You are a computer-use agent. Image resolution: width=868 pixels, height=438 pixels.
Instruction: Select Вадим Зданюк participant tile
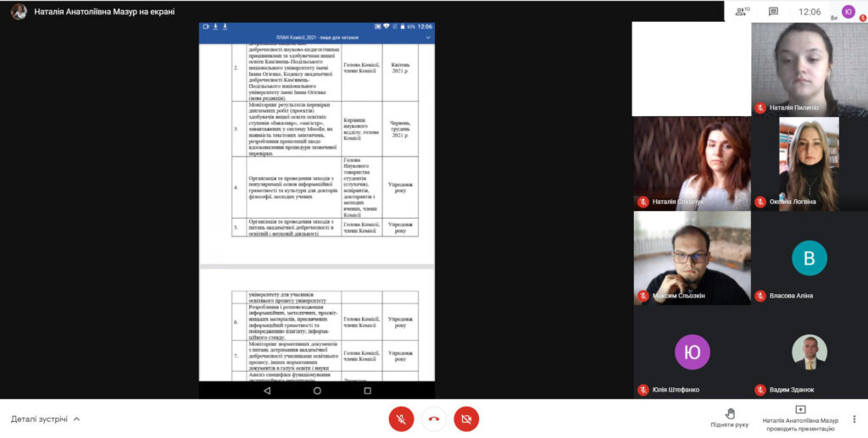809,352
